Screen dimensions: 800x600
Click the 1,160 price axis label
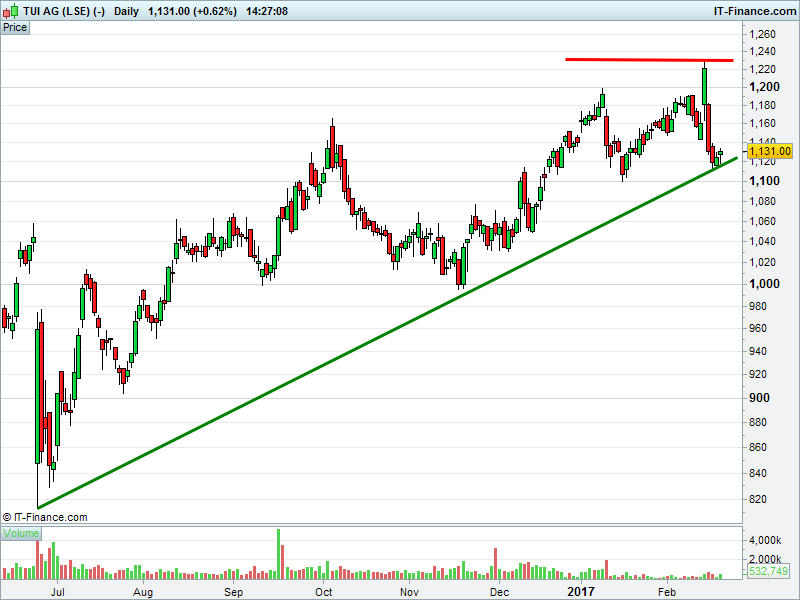[762, 123]
